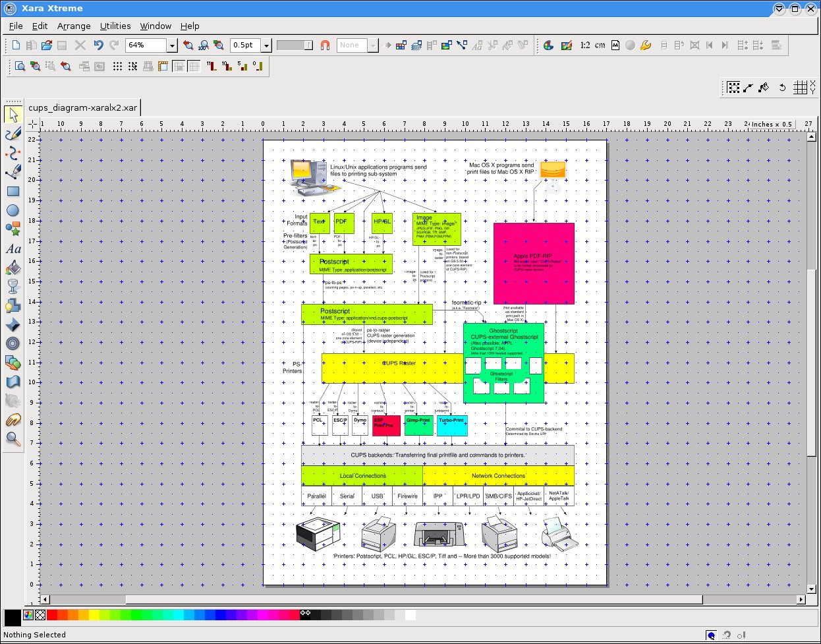The width and height of the screenshot is (821, 644).
Task: Expand the 'None' combo box arrow
Action: (x=373, y=45)
